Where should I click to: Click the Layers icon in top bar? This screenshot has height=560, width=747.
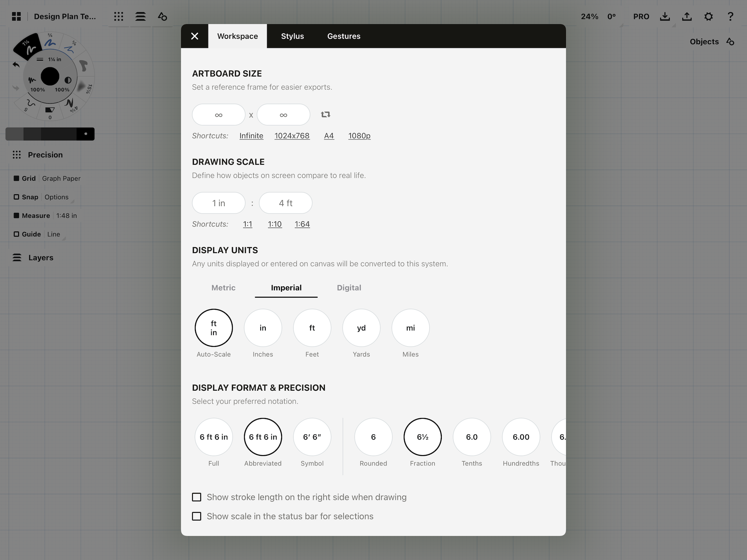coord(141,16)
